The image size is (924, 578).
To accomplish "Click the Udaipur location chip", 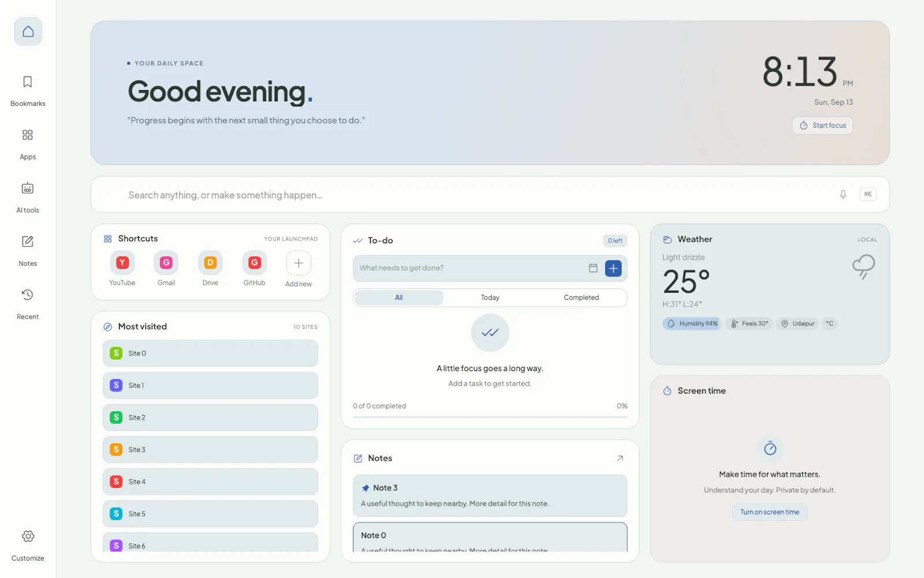I will tap(798, 324).
